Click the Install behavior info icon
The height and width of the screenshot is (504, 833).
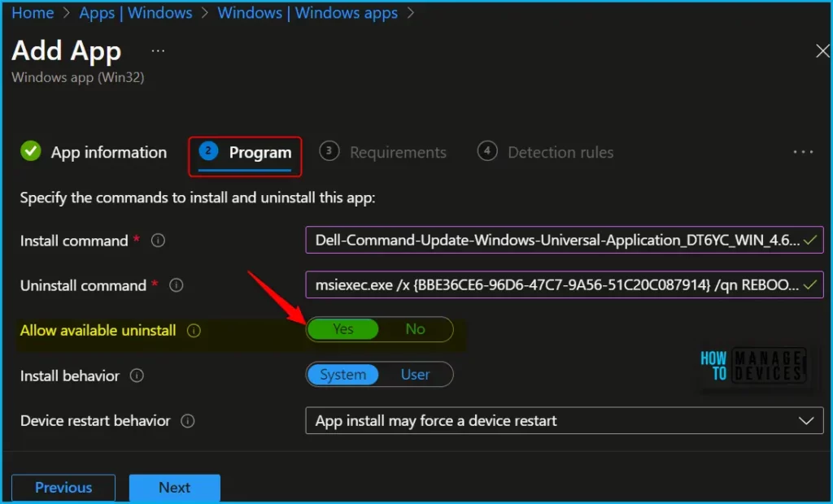click(x=137, y=376)
